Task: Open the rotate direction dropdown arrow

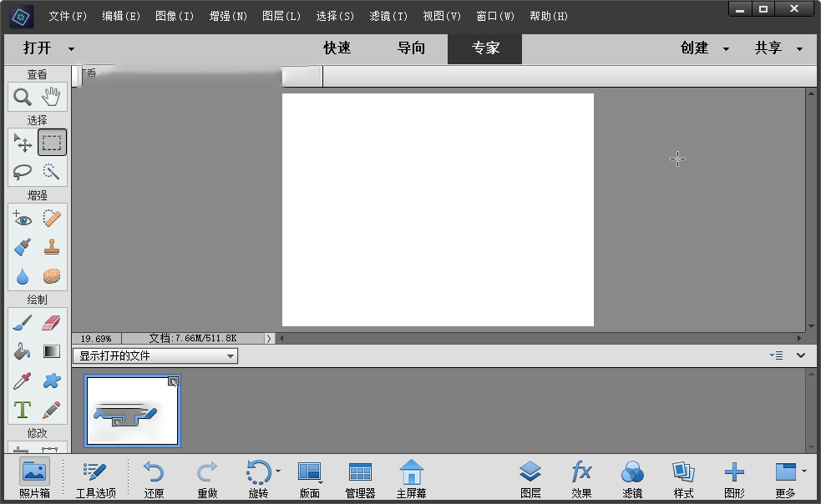Action: (278, 471)
